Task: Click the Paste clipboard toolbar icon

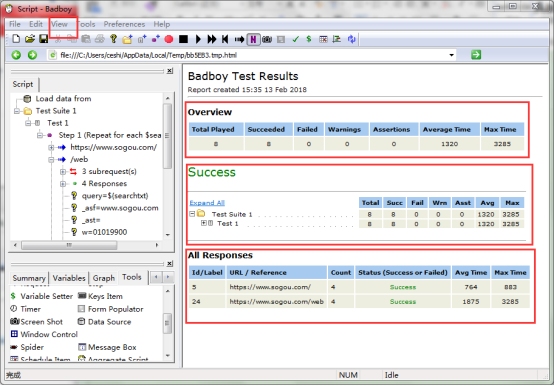Action: (x=86, y=39)
